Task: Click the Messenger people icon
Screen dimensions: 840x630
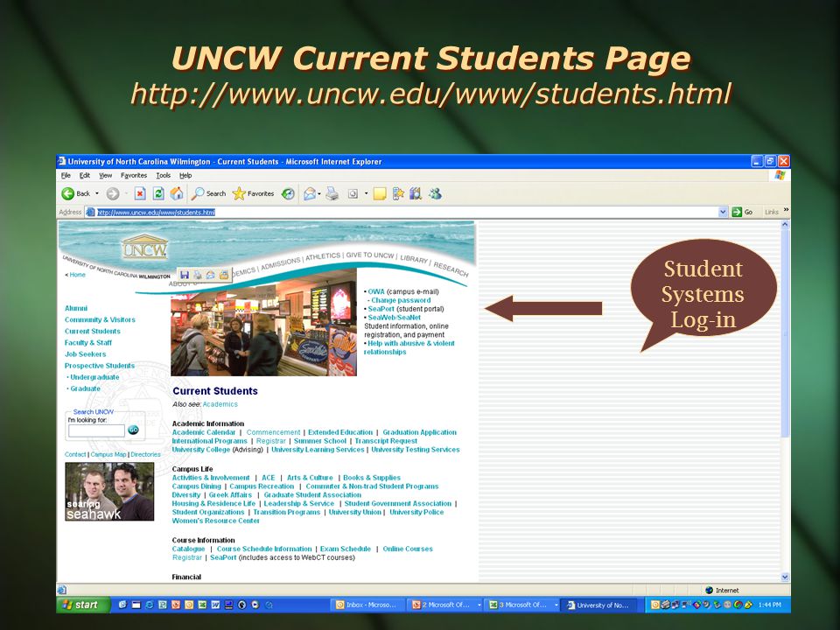Action: click(435, 193)
